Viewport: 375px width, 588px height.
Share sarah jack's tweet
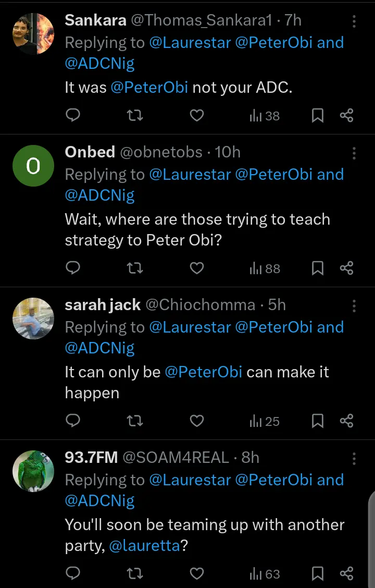[x=346, y=421]
